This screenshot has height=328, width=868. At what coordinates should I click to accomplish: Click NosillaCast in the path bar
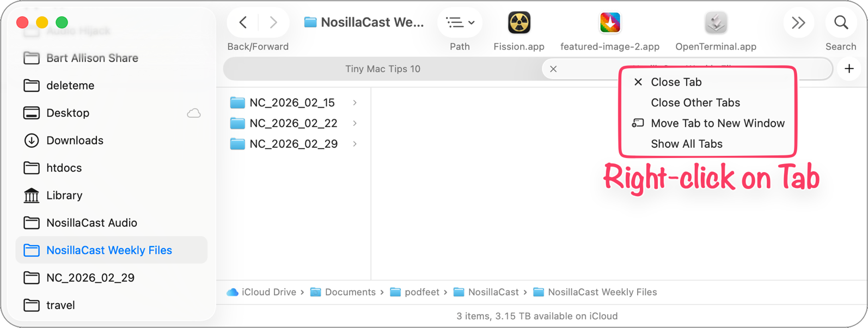[486, 292]
